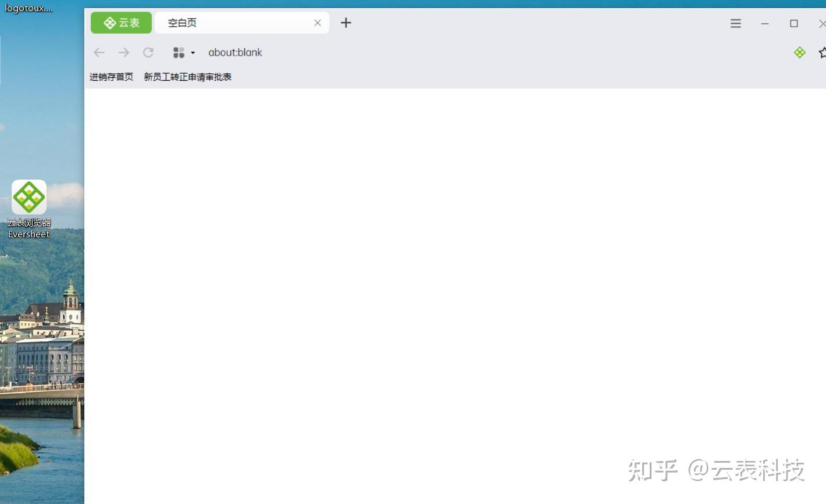The width and height of the screenshot is (826, 504).
Task: Maximize the browser window
Action: (x=793, y=24)
